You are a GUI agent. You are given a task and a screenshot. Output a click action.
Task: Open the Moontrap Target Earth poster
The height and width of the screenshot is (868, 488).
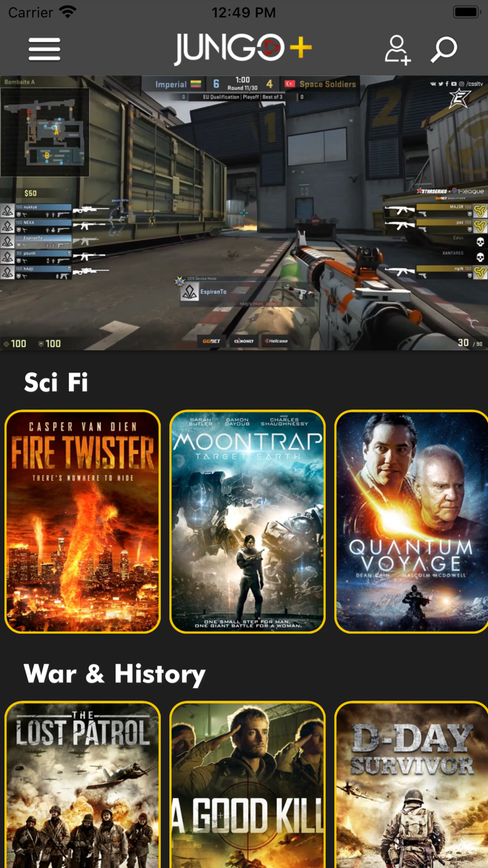point(247,521)
